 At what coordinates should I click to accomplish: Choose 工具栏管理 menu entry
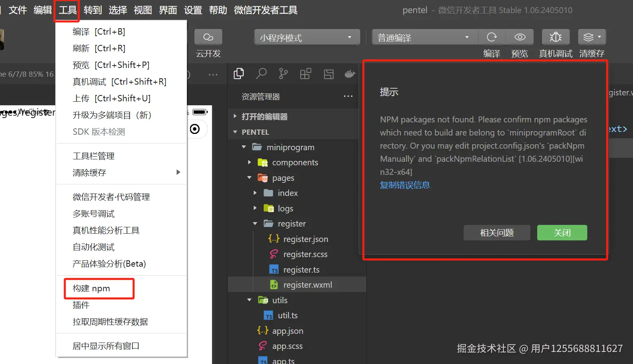tap(121, 156)
